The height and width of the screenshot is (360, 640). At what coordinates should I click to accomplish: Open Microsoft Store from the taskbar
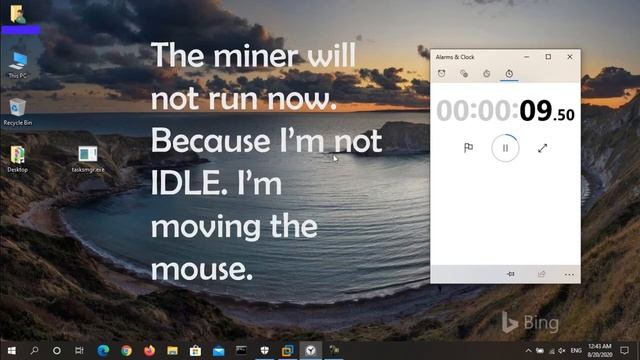(x=195, y=351)
